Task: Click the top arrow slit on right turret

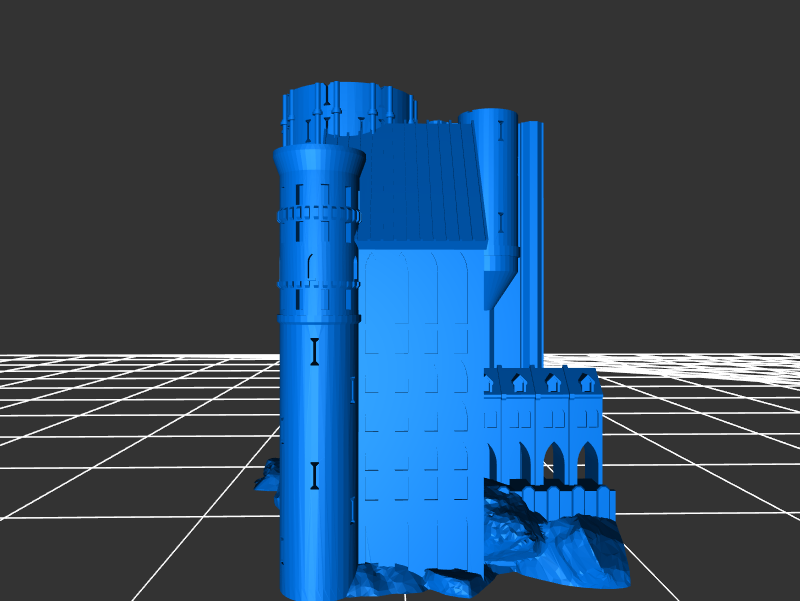Action: [x=500, y=128]
